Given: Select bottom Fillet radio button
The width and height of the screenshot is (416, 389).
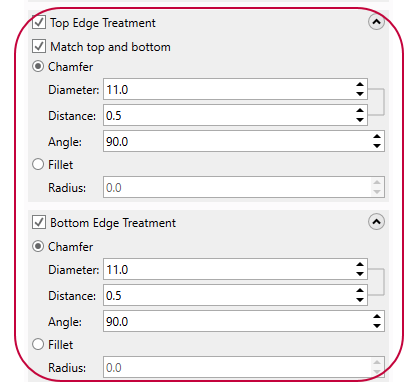Looking at the screenshot, I should point(38,344).
